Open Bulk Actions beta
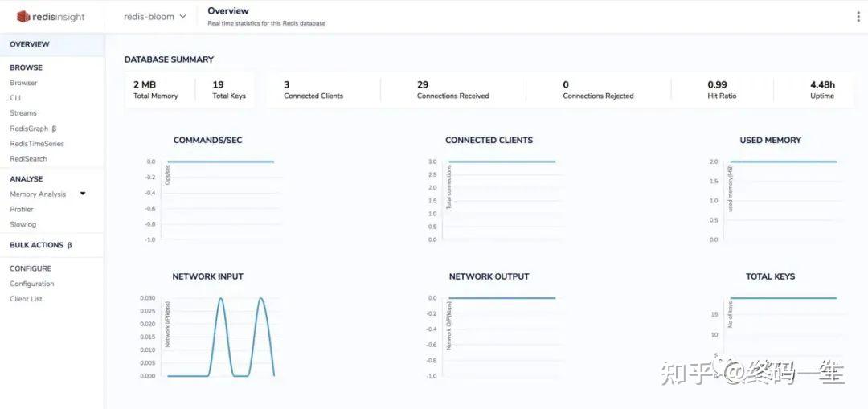868x409 pixels. 41,245
